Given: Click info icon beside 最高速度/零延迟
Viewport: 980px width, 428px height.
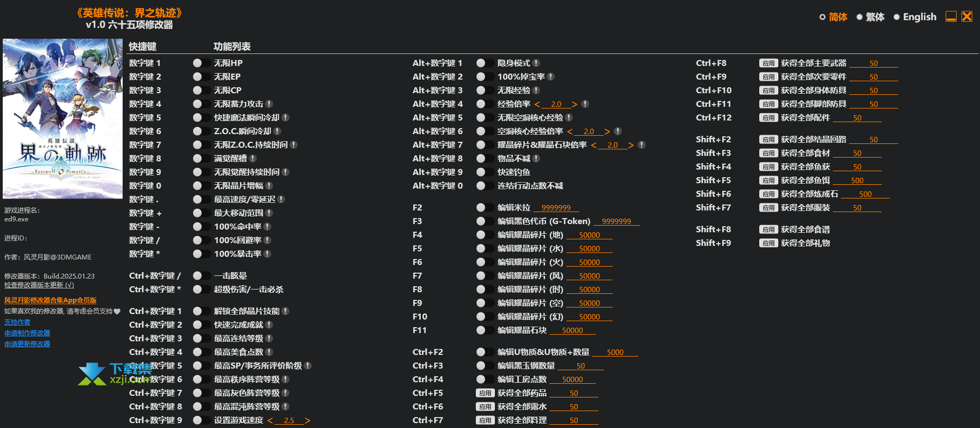Looking at the screenshot, I should 281,199.
